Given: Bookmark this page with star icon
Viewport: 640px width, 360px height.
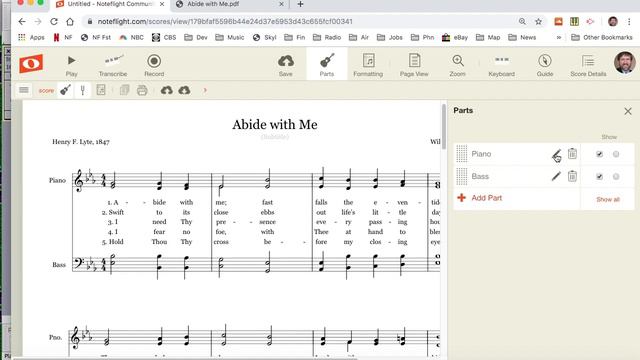Looking at the screenshot, I should point(538,22).
